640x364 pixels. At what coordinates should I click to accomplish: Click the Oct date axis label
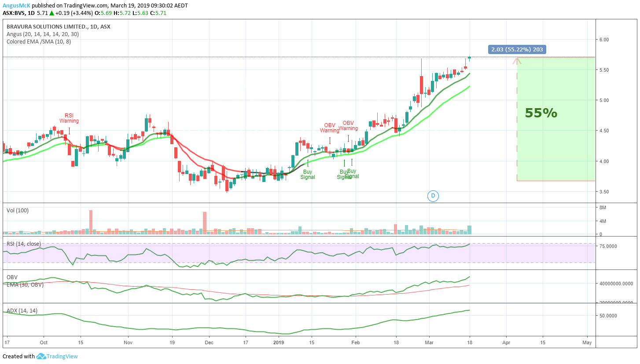point(44,342)
